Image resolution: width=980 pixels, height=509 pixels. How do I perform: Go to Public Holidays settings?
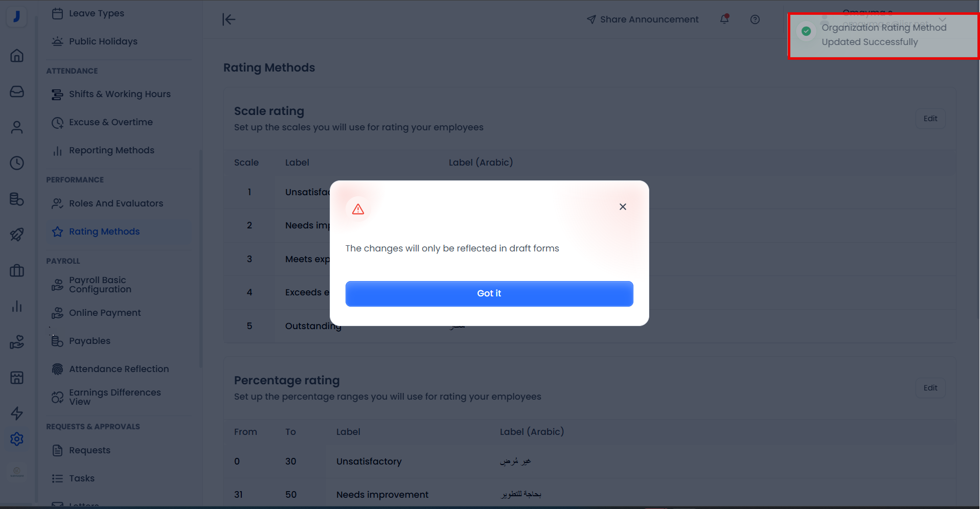pyautogui.click(x=103, y=41)
